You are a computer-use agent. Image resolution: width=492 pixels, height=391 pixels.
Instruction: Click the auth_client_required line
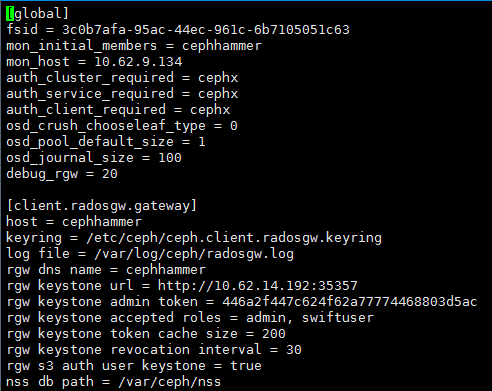pos(118,110)
